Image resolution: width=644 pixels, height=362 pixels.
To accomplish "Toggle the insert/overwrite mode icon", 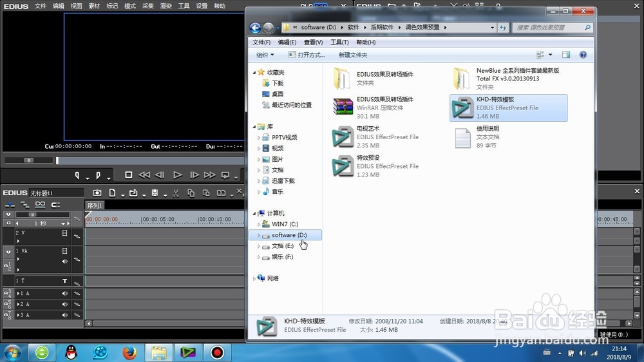I will pos(10,205).
